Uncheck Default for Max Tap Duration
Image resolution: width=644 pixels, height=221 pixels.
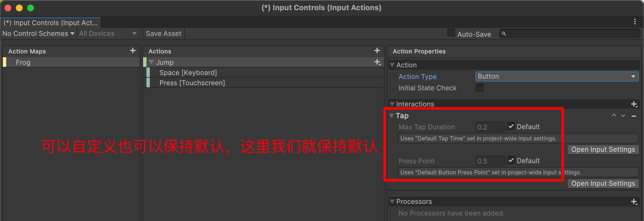511,126
